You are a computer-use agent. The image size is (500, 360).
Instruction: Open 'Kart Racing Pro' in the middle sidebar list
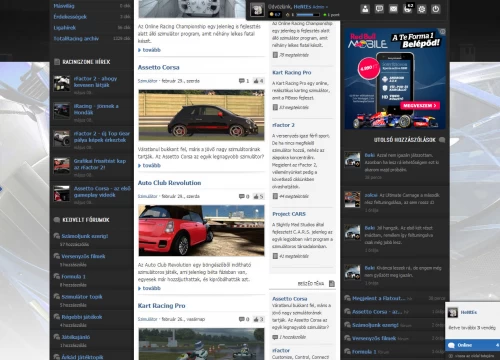[292, 72]
